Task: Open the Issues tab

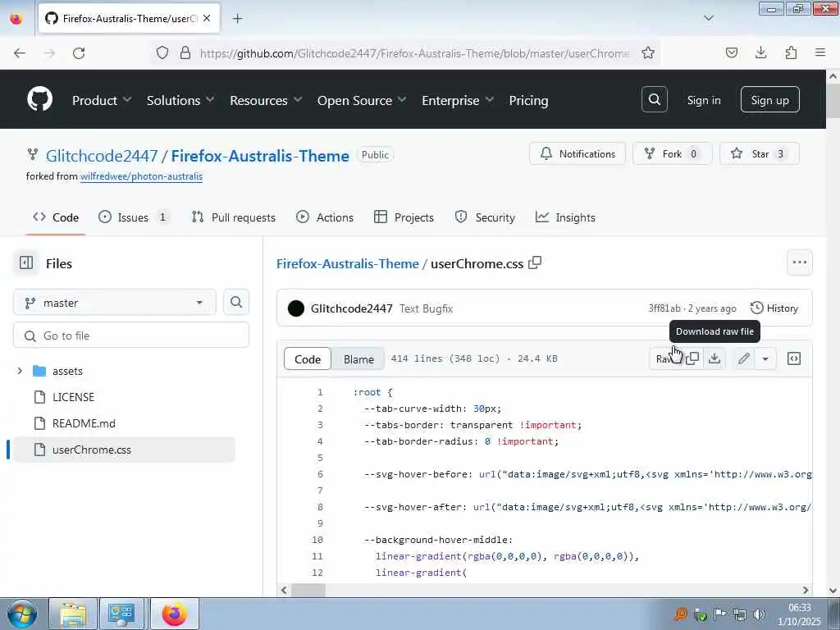Action: (134, 217)
